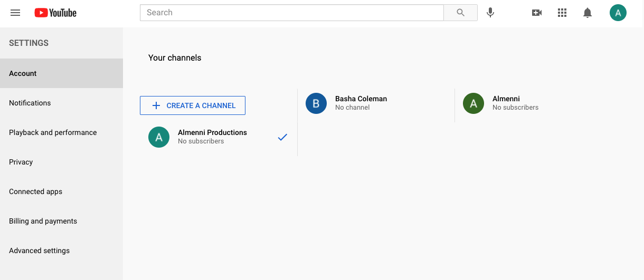The image size is (644, 280).
Task: Go to Notifications settings
Action: [x=30, y=103]
